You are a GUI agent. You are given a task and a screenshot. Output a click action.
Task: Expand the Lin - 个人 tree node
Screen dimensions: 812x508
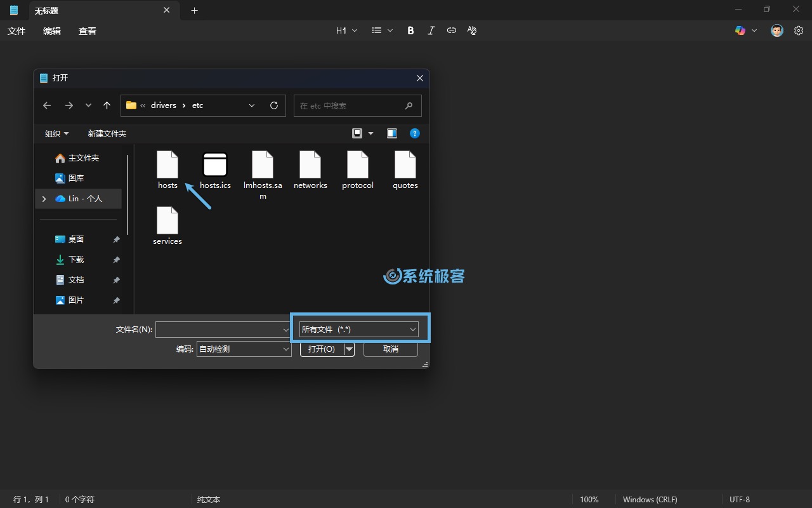coord(44,199)
